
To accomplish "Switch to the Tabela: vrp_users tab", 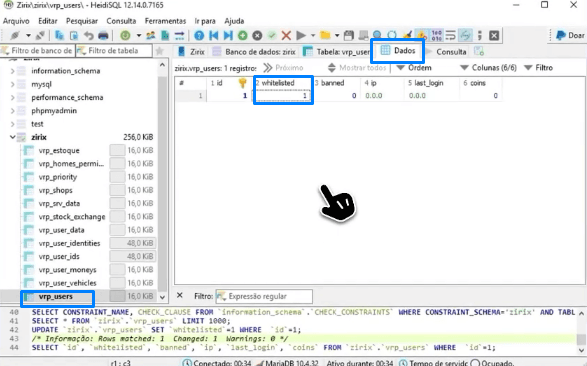I will click(x=337, y=52).
